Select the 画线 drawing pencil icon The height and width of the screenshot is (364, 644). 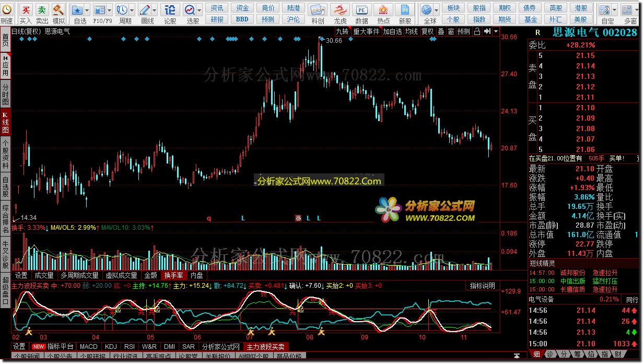145,9
